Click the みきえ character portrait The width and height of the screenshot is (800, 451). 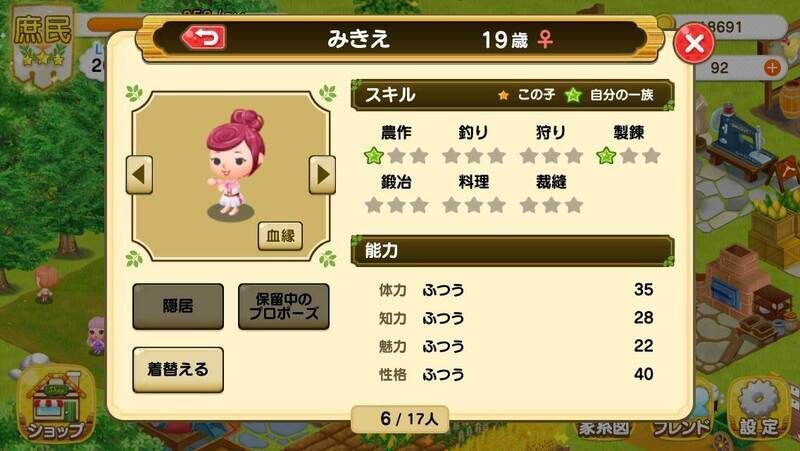coord(235,163)
